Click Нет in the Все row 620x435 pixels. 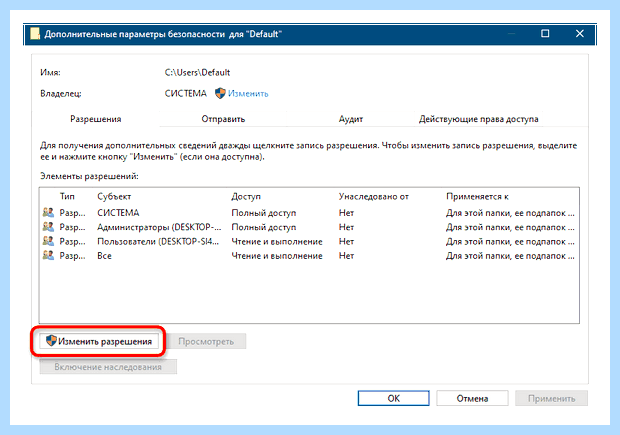pyautogui.click(x=346, y=256)
